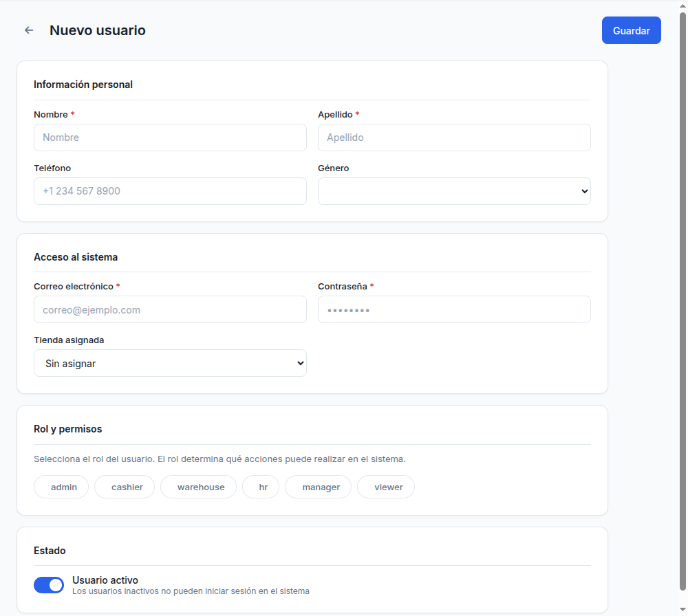Focus the Apellido input field
The image size is (688, 616).
click(454, 137)
